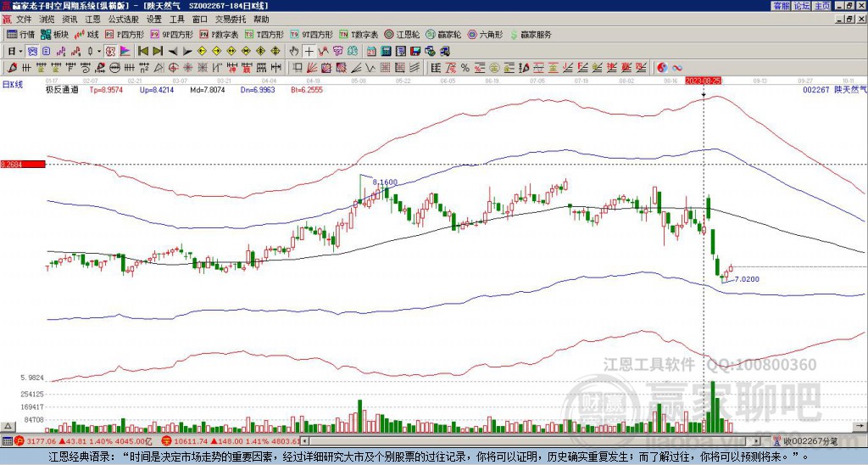Viewport: 868px width, 465px height.
Task: Expand the 日 period dropdown
Action: pyautogui.click(x=20, y=52)
